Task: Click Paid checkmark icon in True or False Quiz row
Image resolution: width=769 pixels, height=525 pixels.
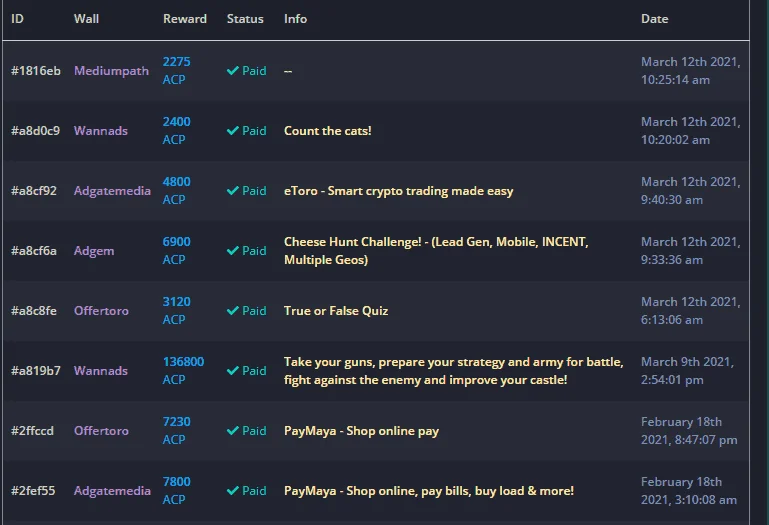Action: pos(232,311)
